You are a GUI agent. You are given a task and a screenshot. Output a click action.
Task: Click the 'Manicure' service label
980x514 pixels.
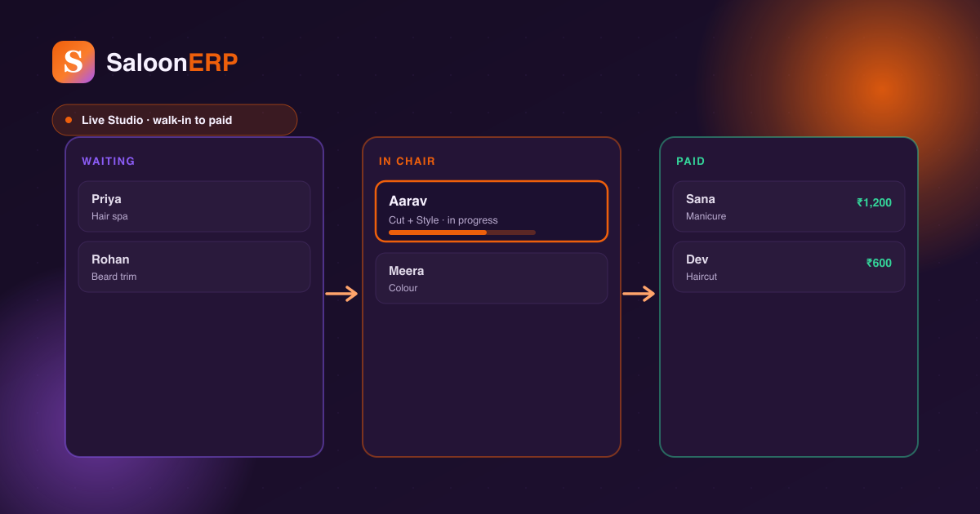click(x=706, y=216)
